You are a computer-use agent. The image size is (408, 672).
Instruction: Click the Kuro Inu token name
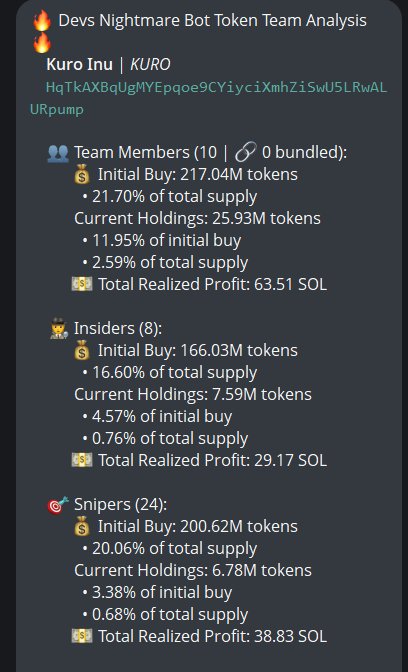80,65
